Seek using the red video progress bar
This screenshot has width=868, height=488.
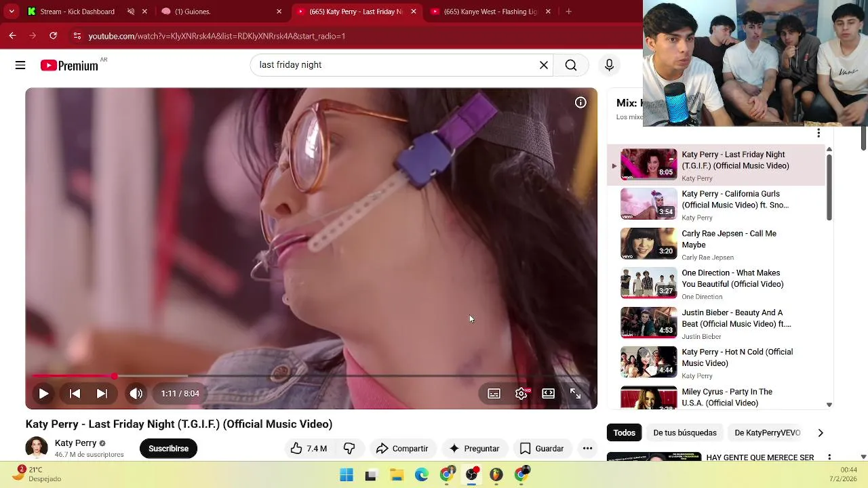pos(311,375)
